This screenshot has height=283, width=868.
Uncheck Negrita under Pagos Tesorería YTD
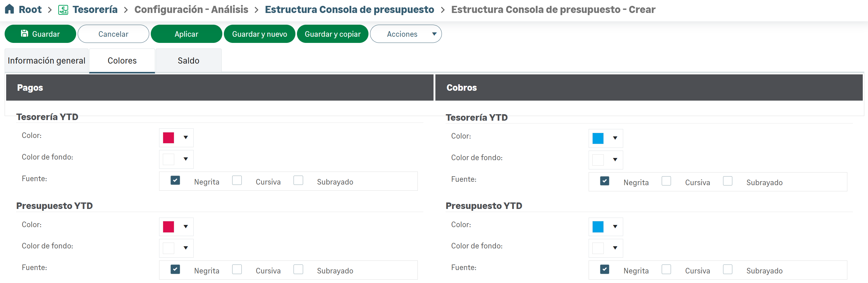coord(175,181)
